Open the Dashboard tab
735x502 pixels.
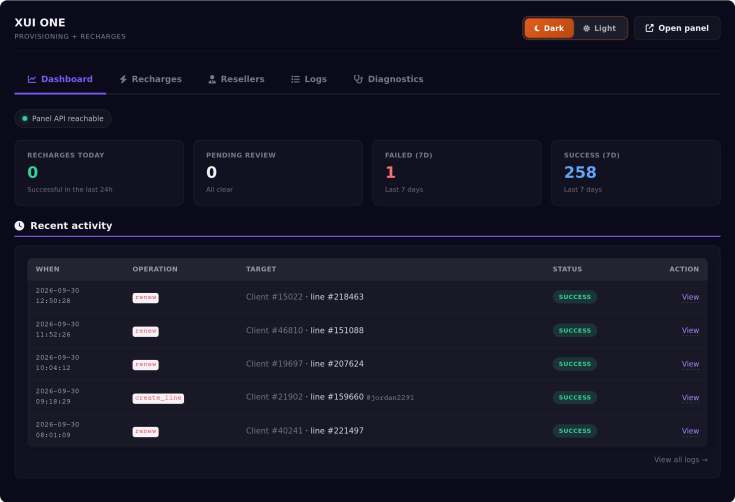[60, 79]
